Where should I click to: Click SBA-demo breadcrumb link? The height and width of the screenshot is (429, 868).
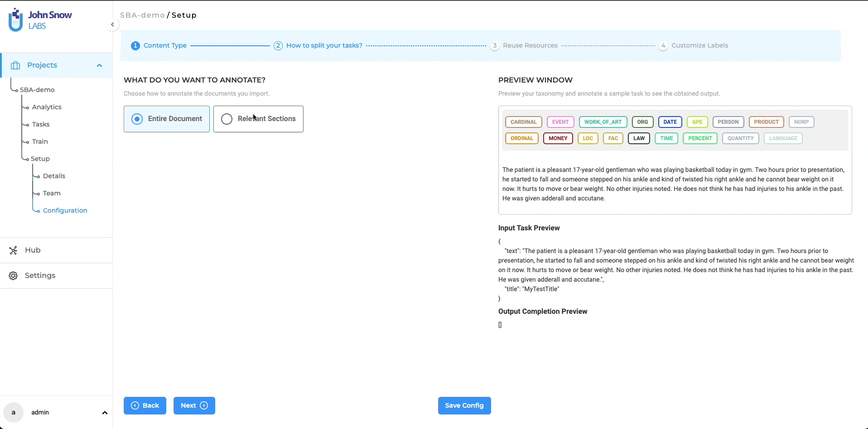click(x=142, y=15)
